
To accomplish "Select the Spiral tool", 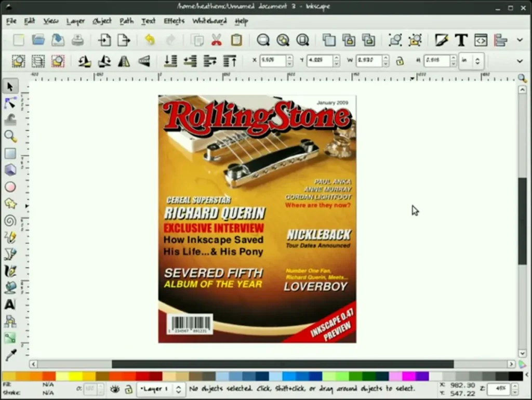I will 10,221.
